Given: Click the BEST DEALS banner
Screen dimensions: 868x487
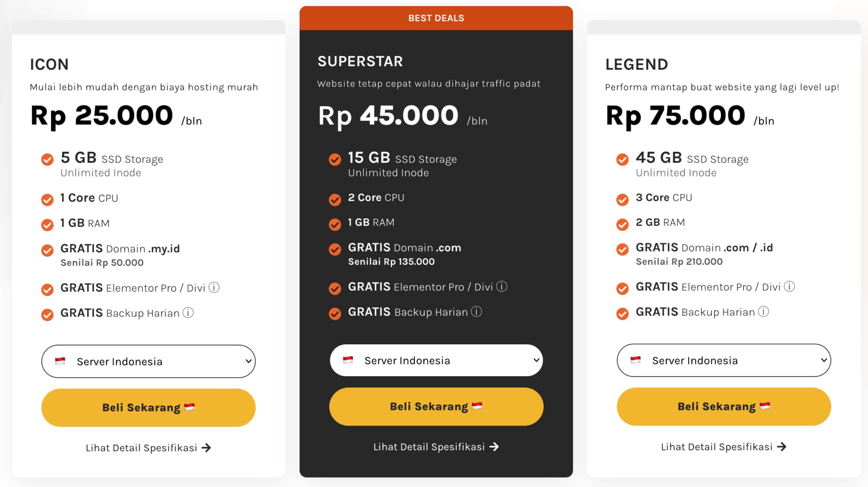Looking at the screenshot, I should click(x=436, y=18).
